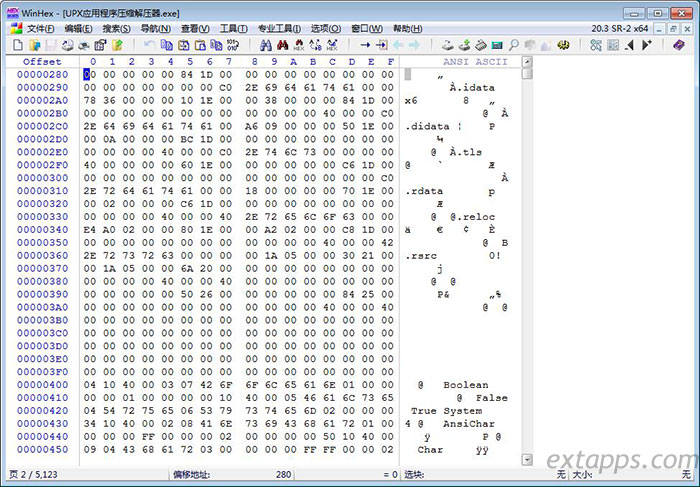Open the 窗口(W) menu
The image size is (700, 487).
click(367, 29)
